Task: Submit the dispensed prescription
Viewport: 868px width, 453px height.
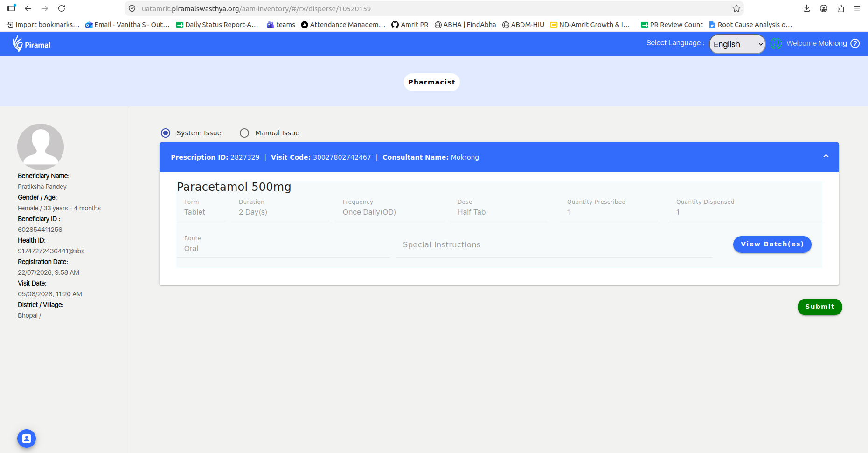Action: (x=820, y=307)
